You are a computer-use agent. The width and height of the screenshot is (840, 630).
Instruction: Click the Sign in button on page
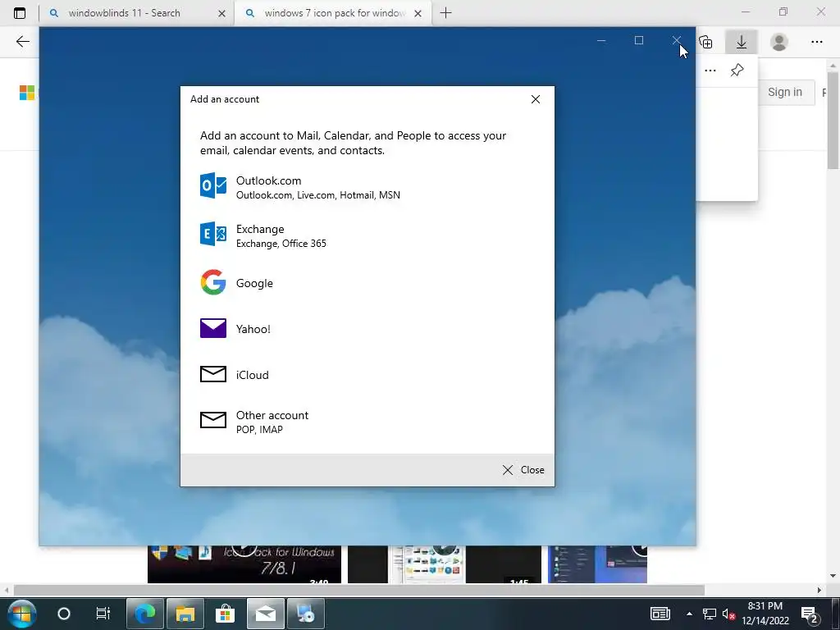pyautogui.click(x=785, y=92)
